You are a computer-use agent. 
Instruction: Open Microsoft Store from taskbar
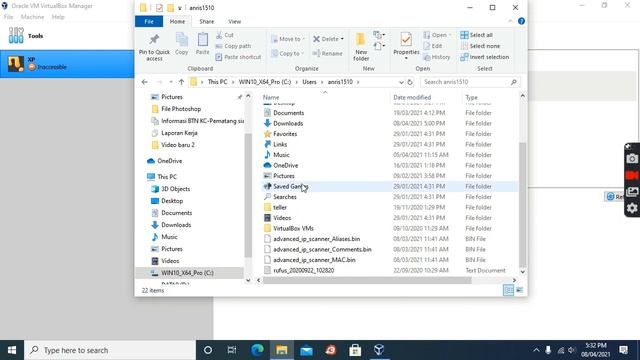(355, 350)
